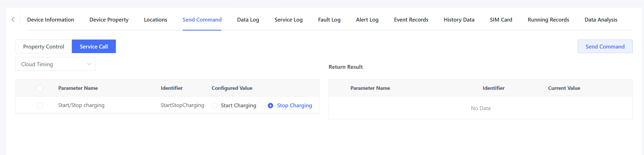
Task: Select the Stop Charging radio option
Action: point(270,105)
